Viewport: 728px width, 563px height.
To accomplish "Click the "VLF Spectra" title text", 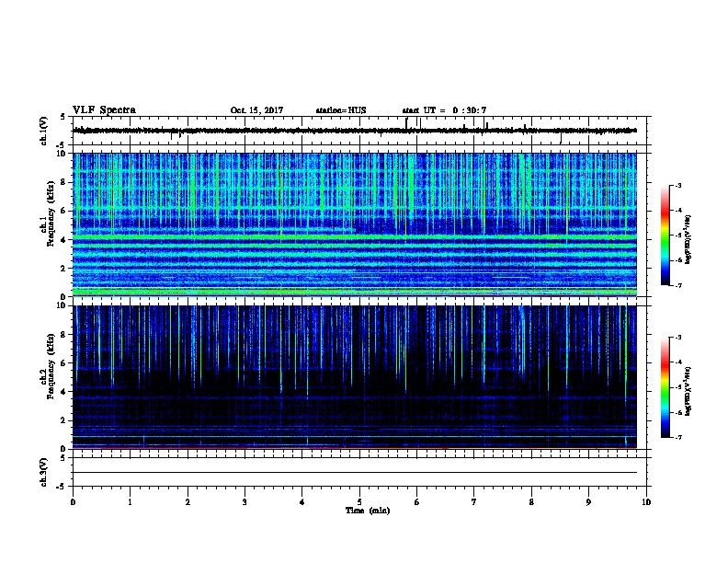I will coord(105,110).
